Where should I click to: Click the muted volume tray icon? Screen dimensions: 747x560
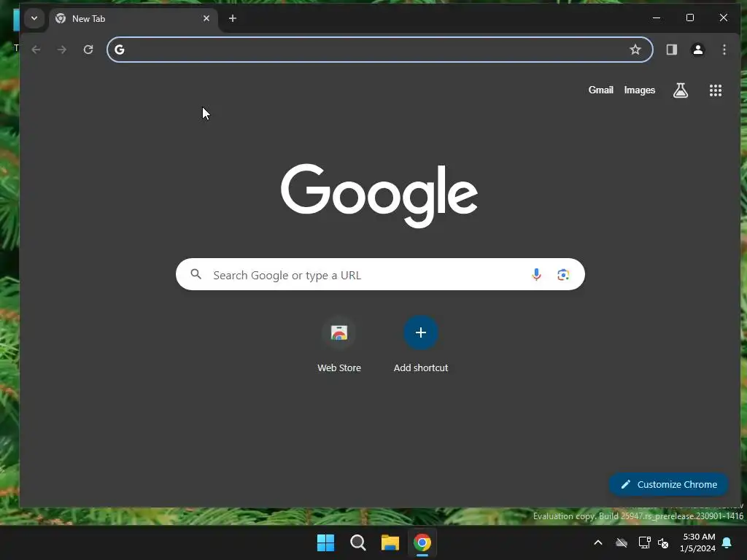tap(662, 542)
